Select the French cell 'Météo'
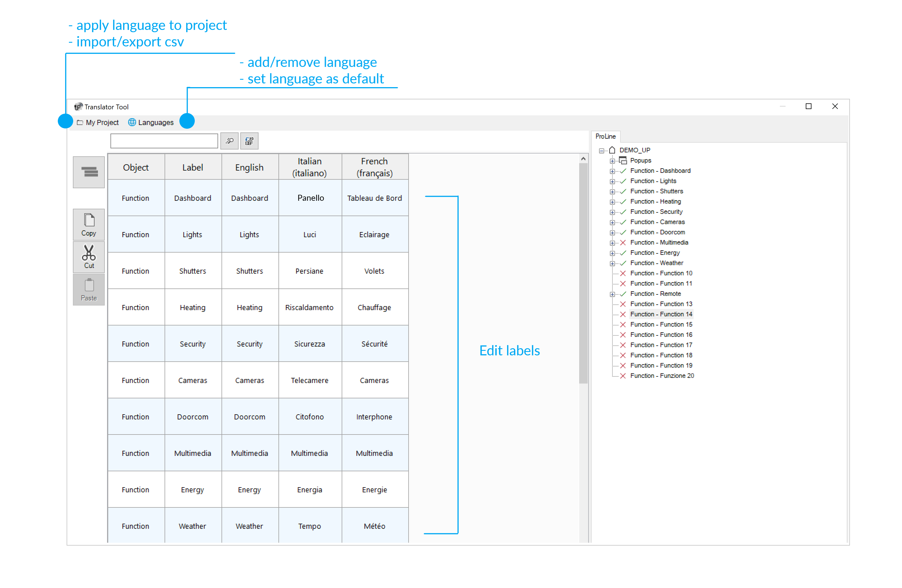Screen dimensions: 902x588 tap(375, 525)
